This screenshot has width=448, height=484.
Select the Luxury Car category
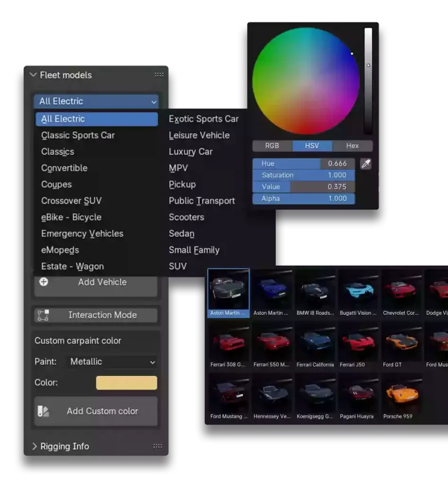point(191,152)
